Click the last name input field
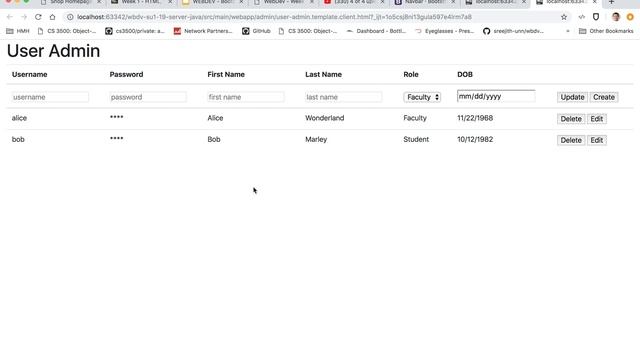 tap(344, 97)
